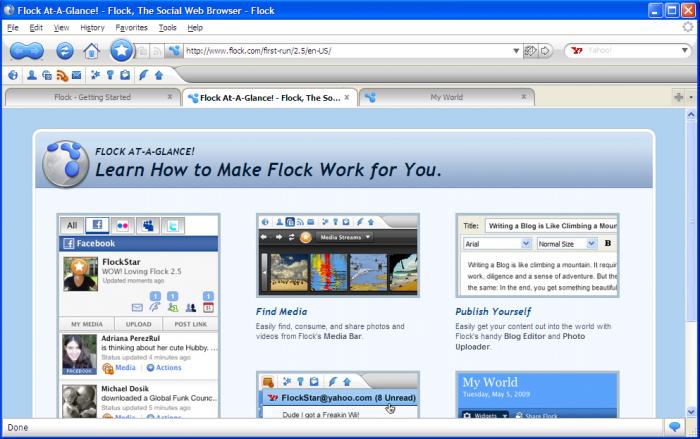Open the tab list dropdown arrow
Viewport: 700px width, 439px height.
pyautogui.click(x=691, y=97)
